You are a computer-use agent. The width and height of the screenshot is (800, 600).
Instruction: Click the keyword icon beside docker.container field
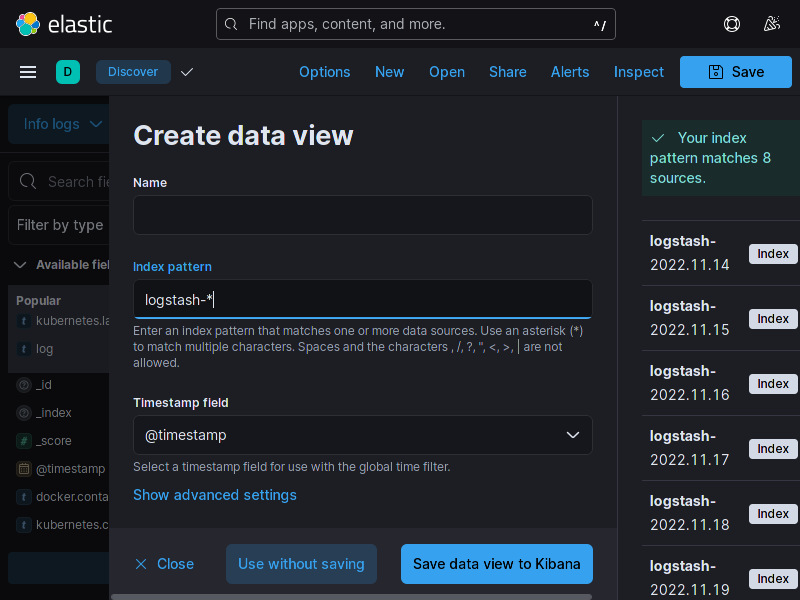22,496
